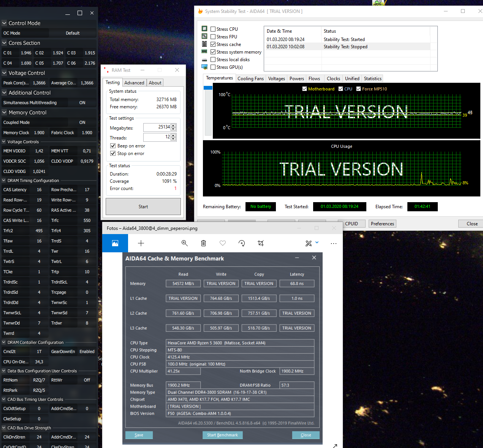Open the About tab in RAM Test
This screenshot has width=483, height=448.
tap(155, 83)
